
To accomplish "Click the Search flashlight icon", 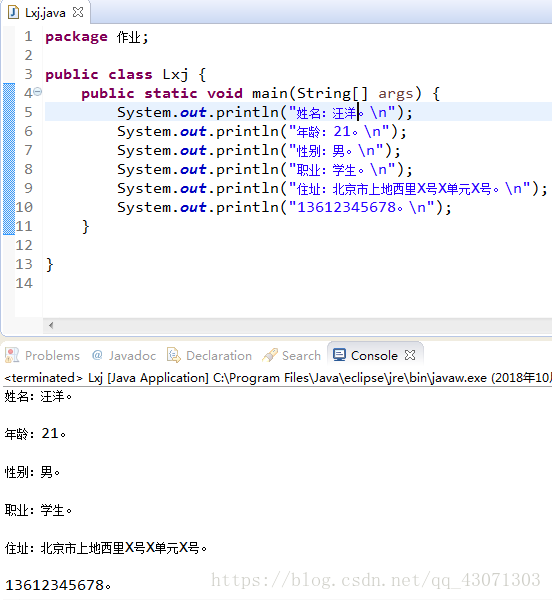I will coord(270,355).
